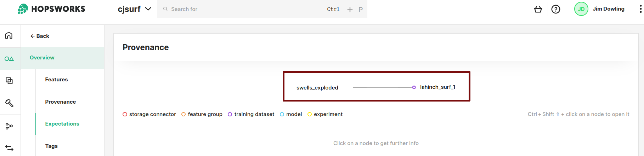
Task: Open the marketplace basket icon
Action: pyautogui.click(x=538, y=9)
